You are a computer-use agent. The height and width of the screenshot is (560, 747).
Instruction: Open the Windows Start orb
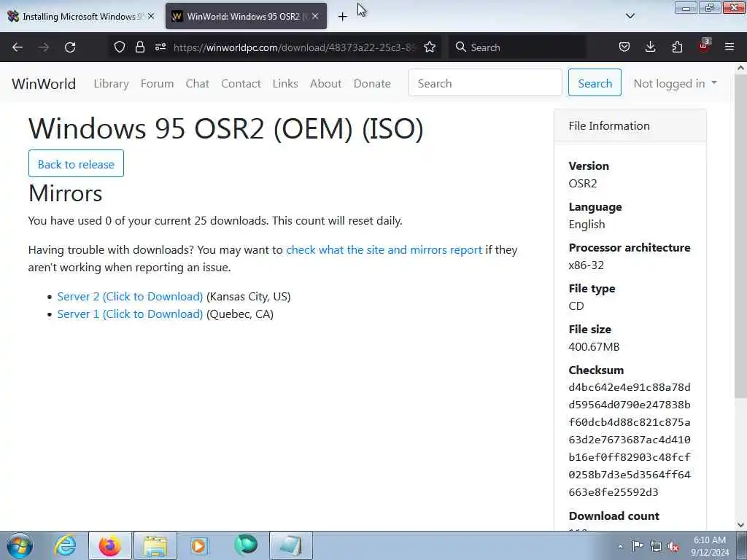click(20, 545)
